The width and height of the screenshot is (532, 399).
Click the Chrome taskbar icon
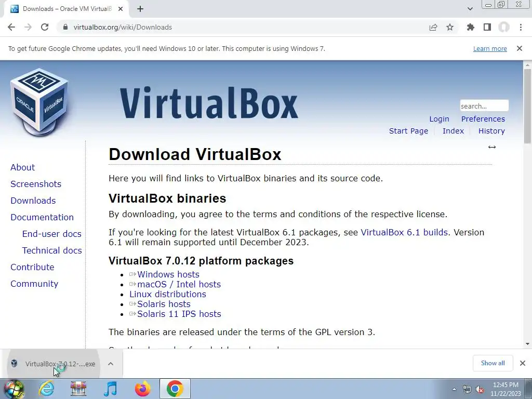coord(175,389)
